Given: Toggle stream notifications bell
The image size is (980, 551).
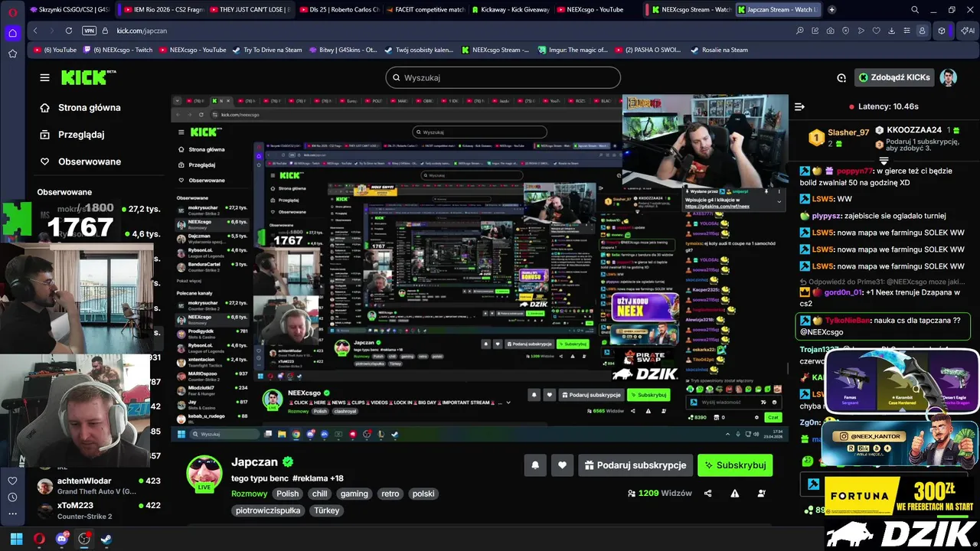Looking at the screenshot, I should click(x=535, y=465).
